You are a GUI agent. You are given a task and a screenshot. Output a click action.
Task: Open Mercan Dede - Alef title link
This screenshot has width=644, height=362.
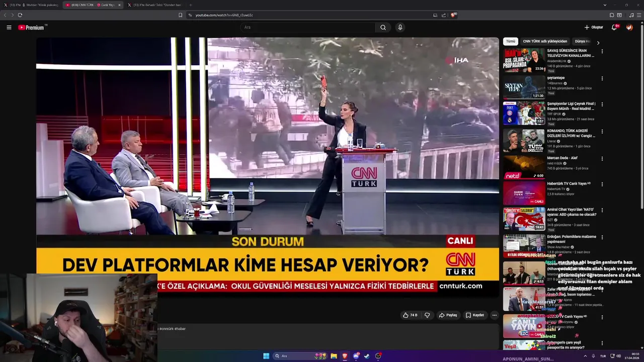[x=562, y=158]
